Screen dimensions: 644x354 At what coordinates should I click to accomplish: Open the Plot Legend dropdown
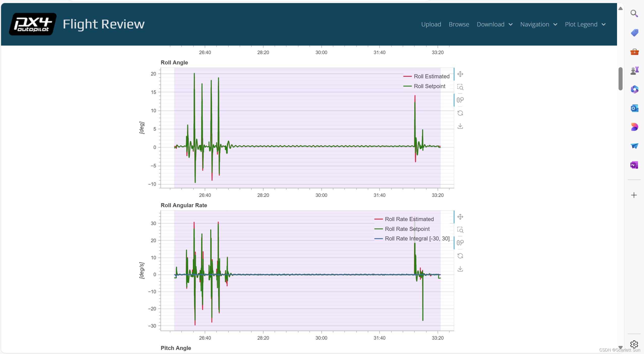tap(585, 24)
